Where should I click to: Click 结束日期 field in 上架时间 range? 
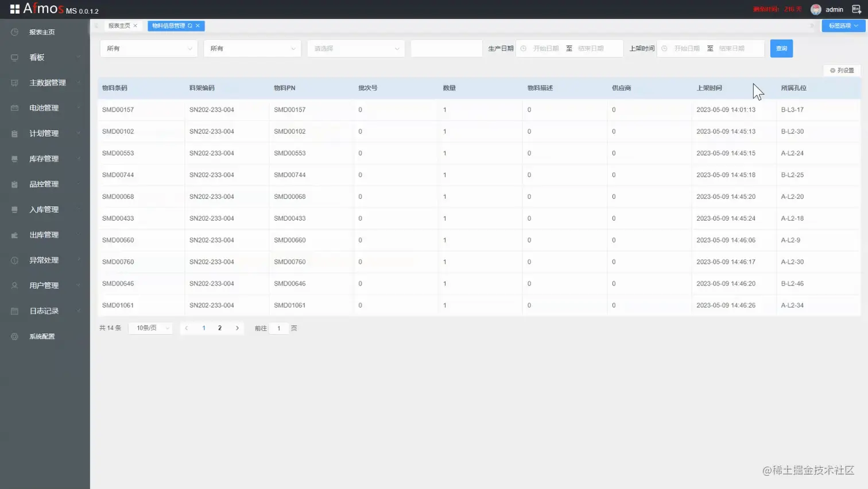coord(732,48)
